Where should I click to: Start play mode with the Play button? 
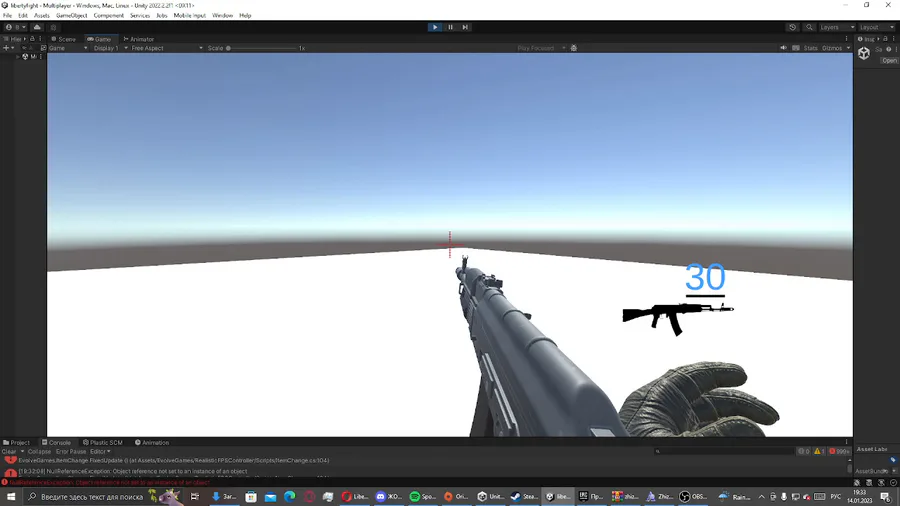(435, 27)
